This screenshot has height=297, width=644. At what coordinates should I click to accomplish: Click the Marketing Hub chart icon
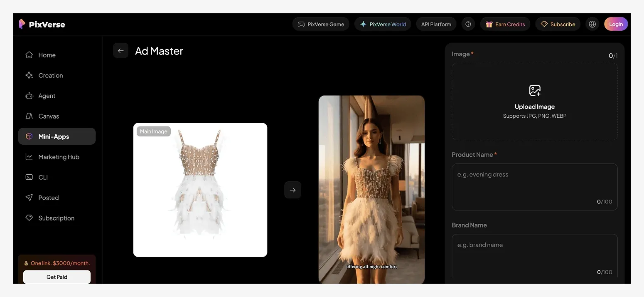coord(29,157)
